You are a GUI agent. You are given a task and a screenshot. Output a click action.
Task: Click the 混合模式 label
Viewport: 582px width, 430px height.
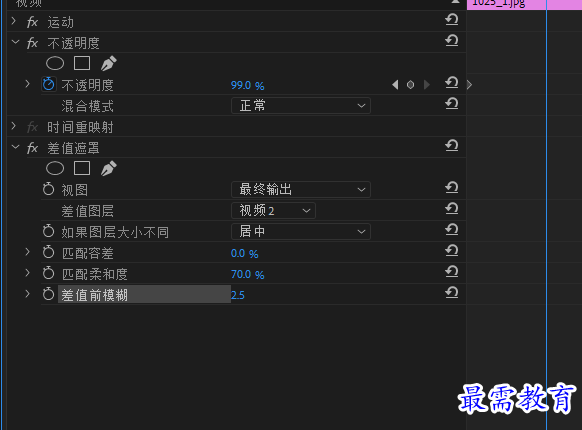pos(87,106)
